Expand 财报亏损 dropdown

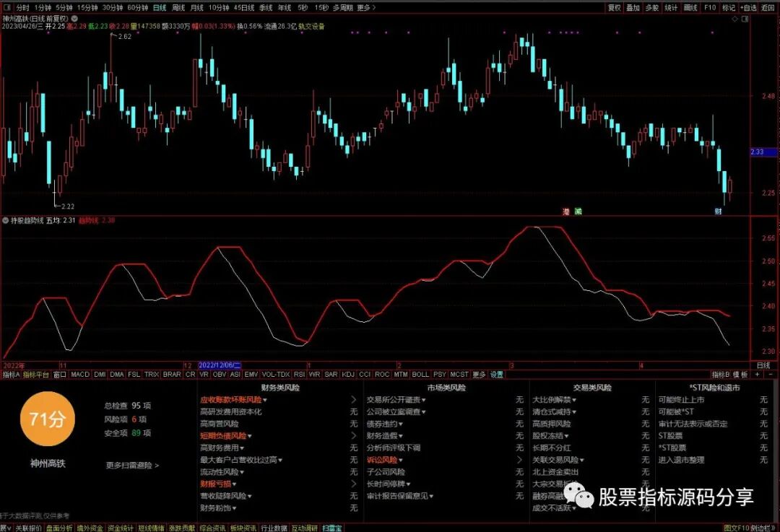pyautogui.click(x=234, y=484)
